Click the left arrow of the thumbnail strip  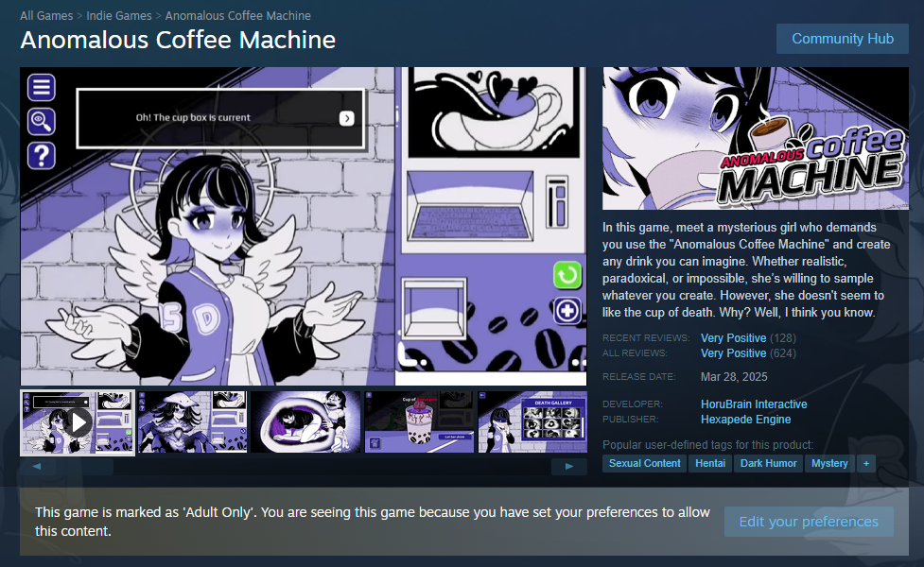click(x=37, y=466)
